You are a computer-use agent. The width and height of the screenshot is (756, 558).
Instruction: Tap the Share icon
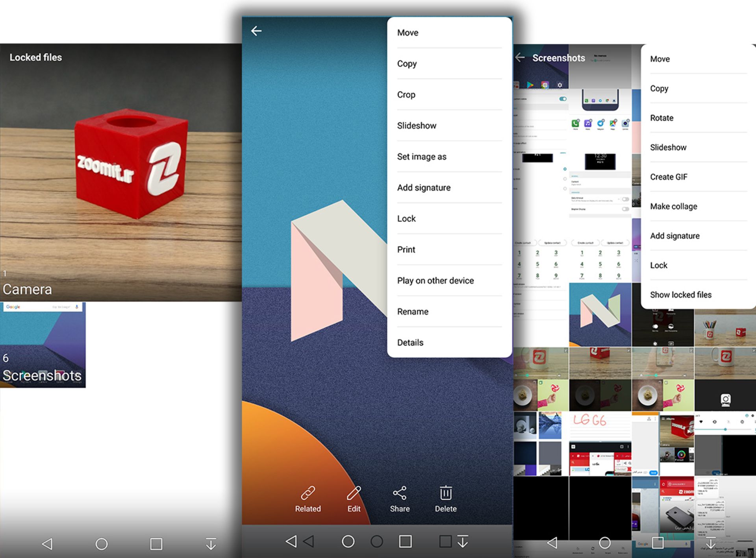(400, 493)
